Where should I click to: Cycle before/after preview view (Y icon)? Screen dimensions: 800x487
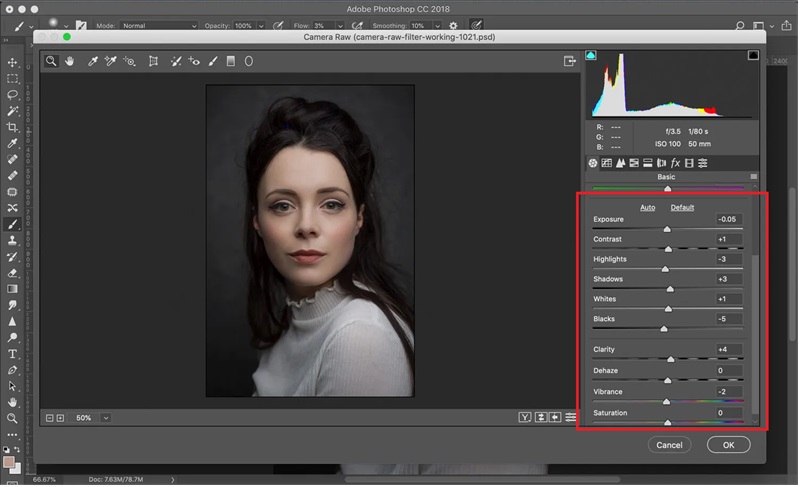click(524, 418)
